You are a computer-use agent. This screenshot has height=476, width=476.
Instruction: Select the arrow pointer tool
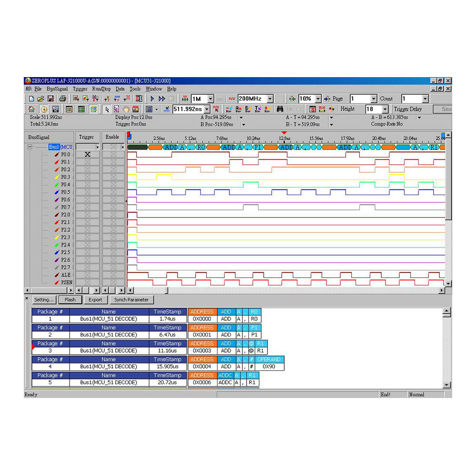[107, 109]
